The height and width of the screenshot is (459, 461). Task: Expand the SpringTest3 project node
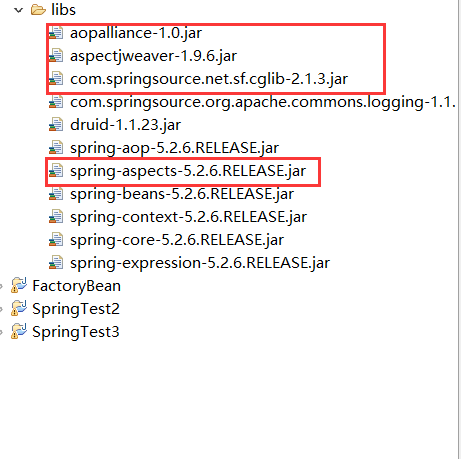tap(1, 332)
